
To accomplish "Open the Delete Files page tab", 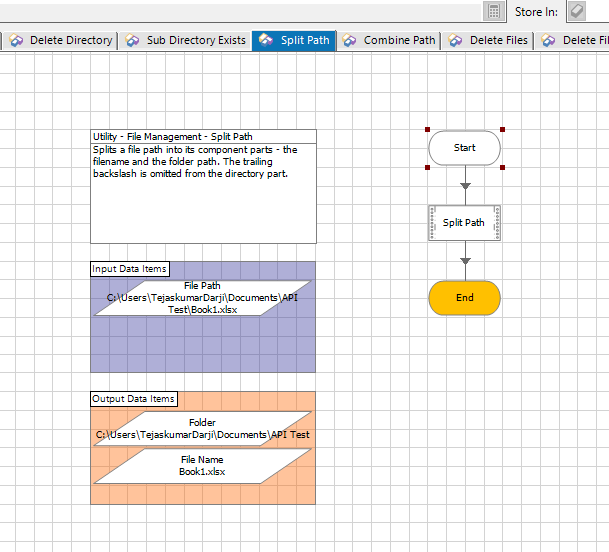I will tap(498, 41).
